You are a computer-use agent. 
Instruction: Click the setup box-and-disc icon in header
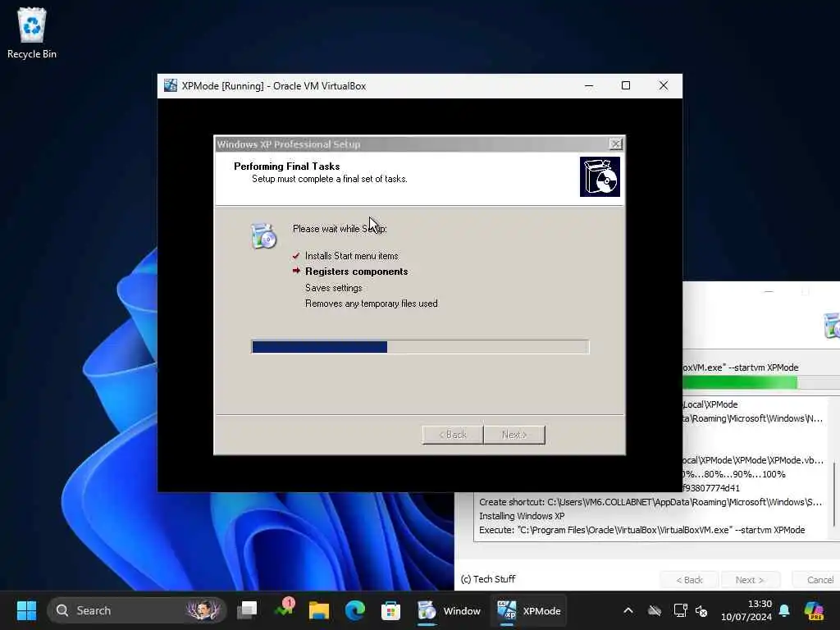600,177
